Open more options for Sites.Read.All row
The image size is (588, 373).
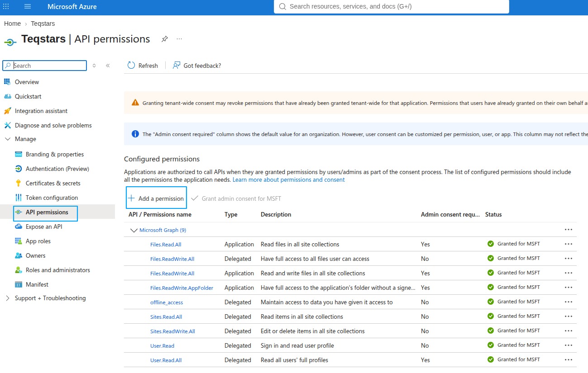[569, 316]
